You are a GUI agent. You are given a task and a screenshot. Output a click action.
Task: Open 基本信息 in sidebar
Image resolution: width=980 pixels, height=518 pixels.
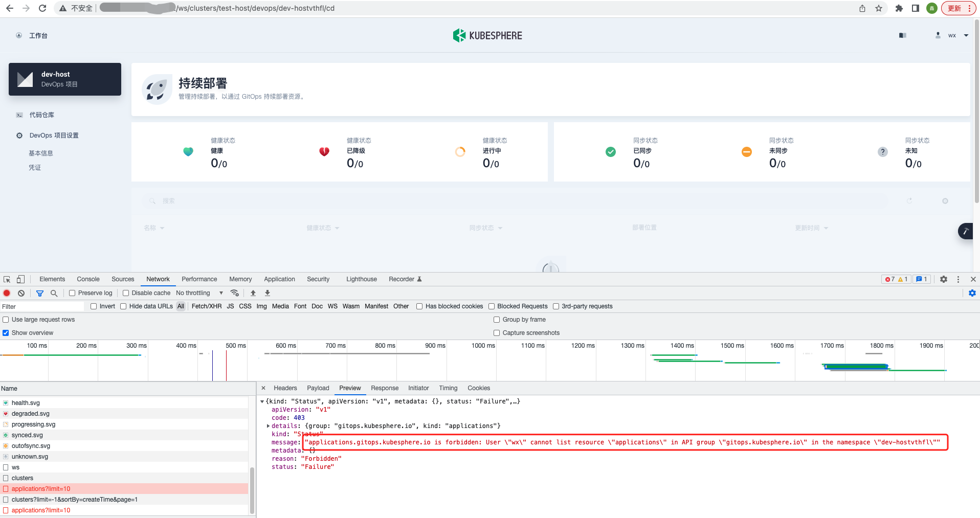(41, 153)
